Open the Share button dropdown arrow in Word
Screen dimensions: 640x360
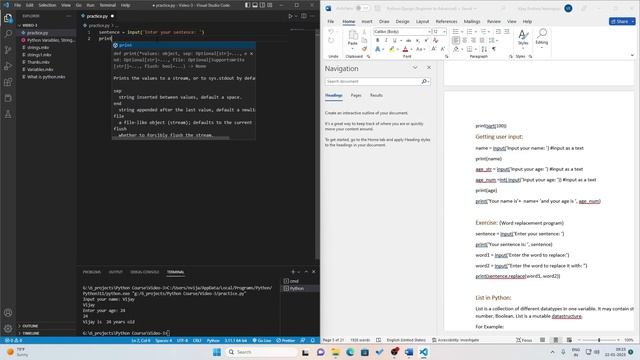point(633,21)
